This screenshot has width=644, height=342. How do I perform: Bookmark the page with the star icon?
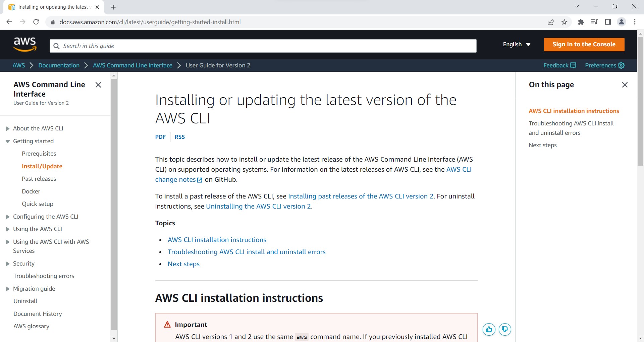point(564,22)
